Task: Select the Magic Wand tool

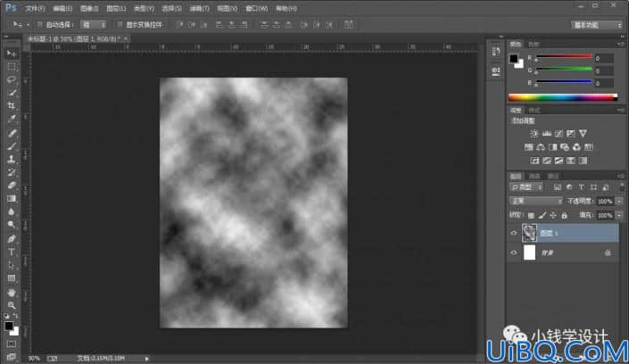Action: [x=12, y=93]
